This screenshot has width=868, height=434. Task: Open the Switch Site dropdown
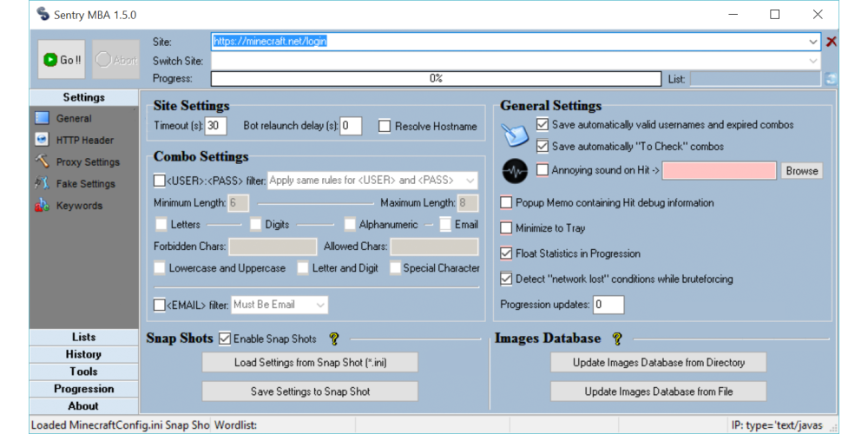pyautogui.click(x=812, y=61)
